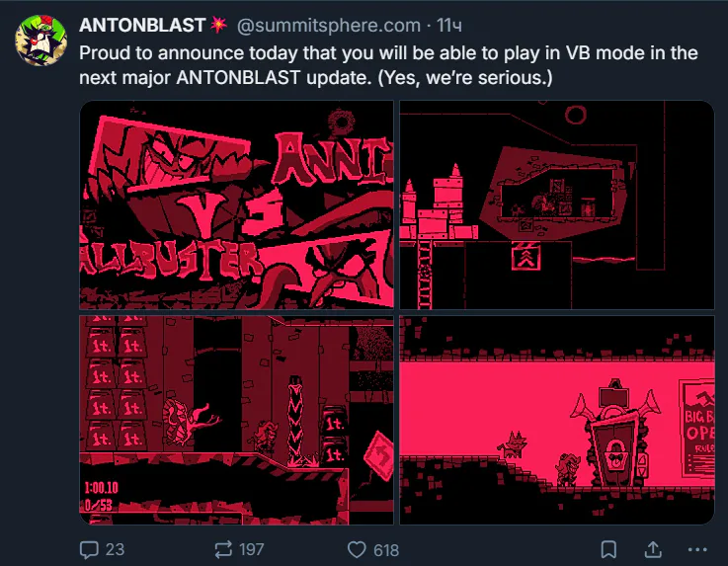728x566 pixels.
Task: Open the post by clicking its announcement text
Action: click(388, 65)
